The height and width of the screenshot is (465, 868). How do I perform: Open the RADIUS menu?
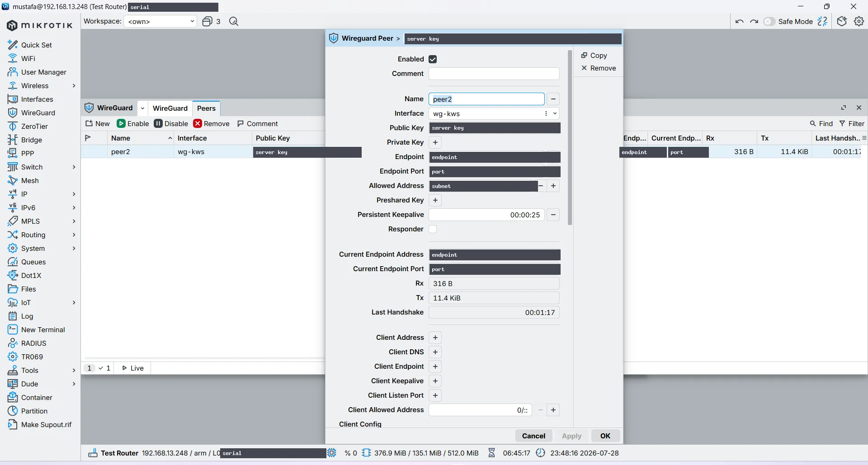(x=27, y=343)
